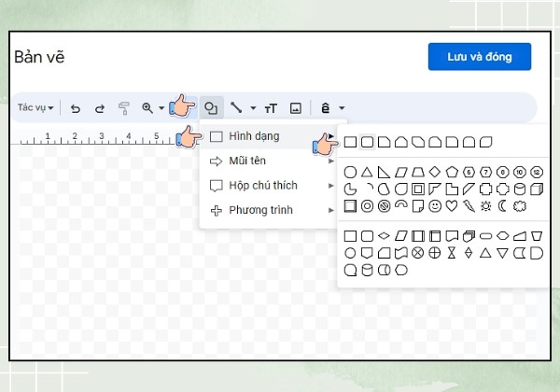Insert the pentagon shape

452,172
